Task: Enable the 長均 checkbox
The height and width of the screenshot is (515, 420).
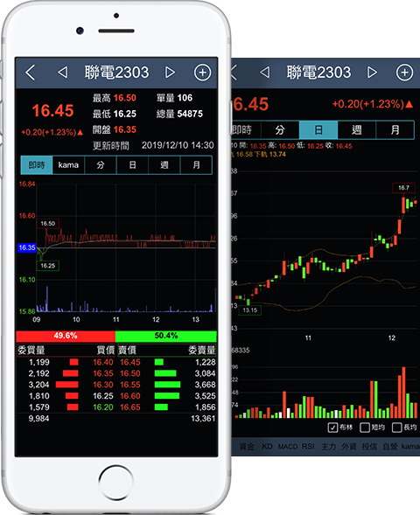Action: click(x=397, y=428)
